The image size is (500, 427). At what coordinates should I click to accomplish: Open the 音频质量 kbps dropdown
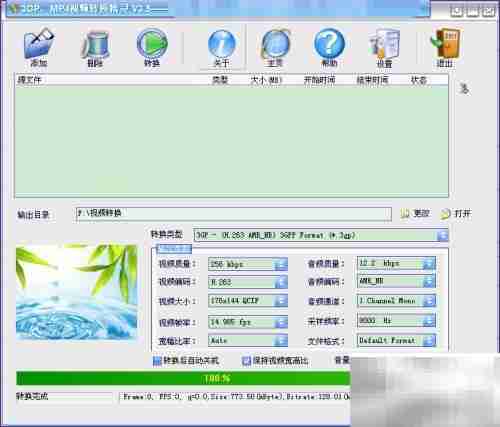point(396,263)
